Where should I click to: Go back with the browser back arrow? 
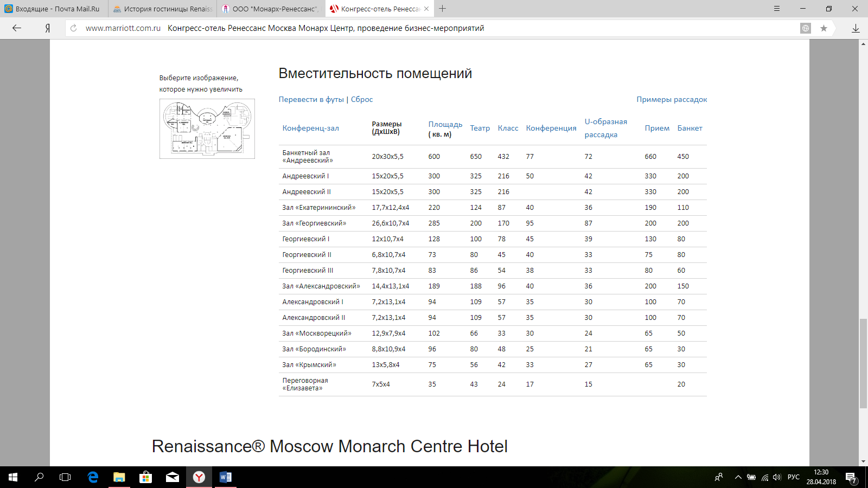pos(17,28)
